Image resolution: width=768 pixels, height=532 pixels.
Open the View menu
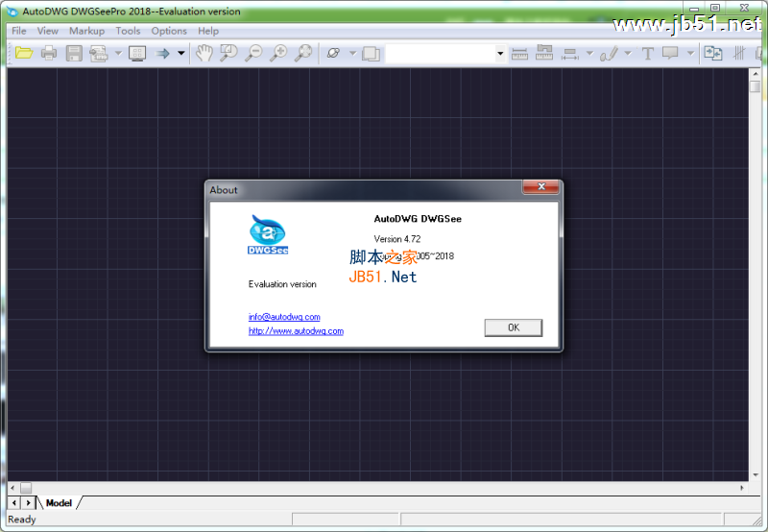click(x=47, y=31)
